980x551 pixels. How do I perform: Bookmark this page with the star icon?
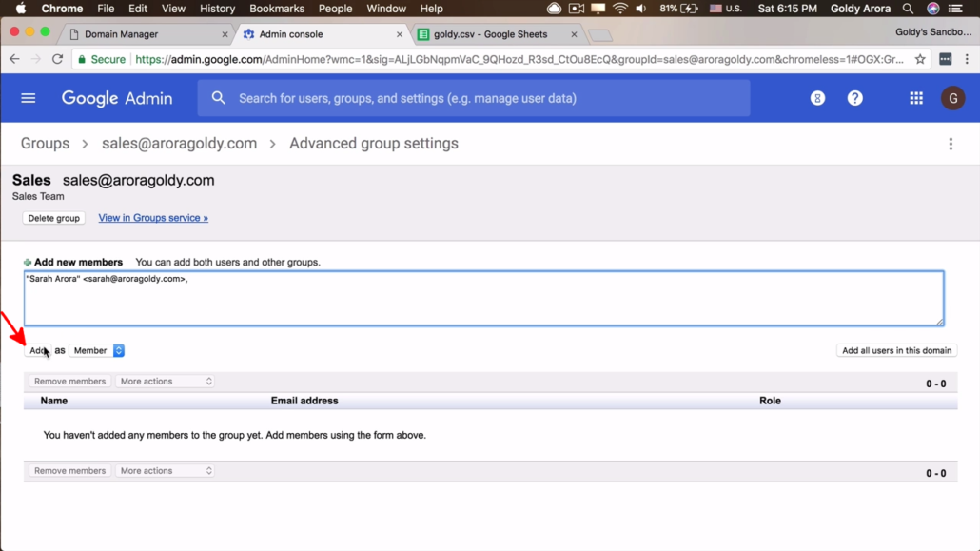pyautogui.click(x=920, y=59)
